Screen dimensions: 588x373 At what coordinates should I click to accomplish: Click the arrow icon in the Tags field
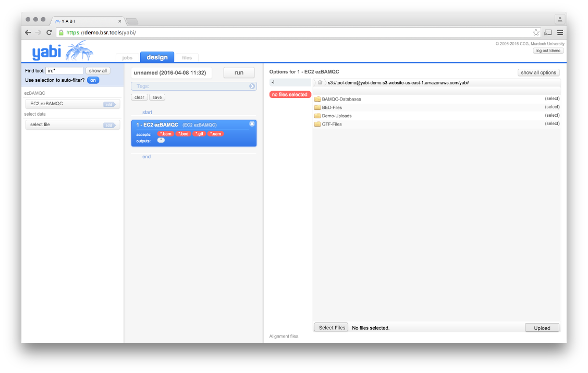252,86
